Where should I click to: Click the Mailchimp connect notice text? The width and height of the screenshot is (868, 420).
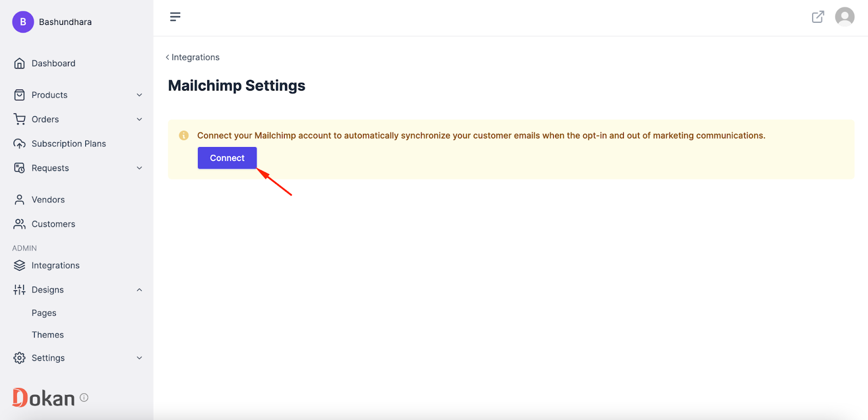[481, 136]
